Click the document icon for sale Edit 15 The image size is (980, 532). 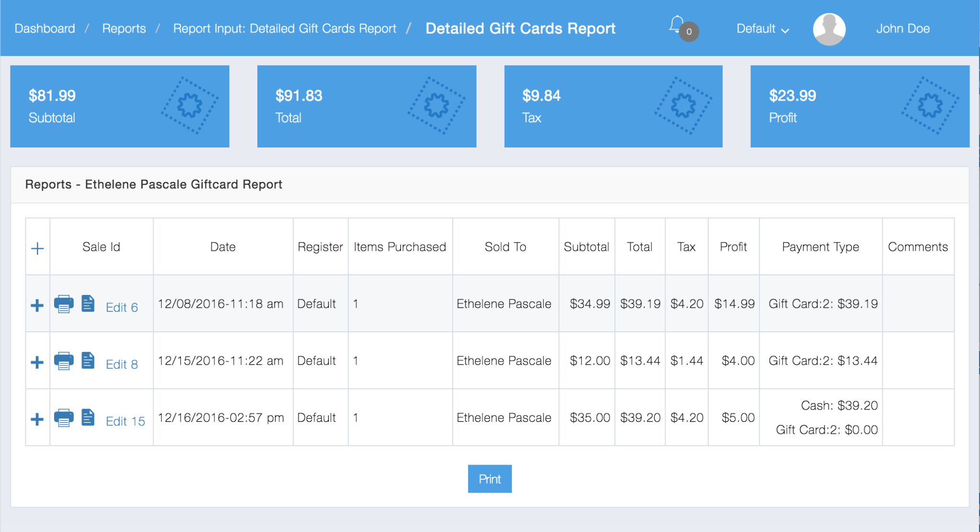[88, 417]
